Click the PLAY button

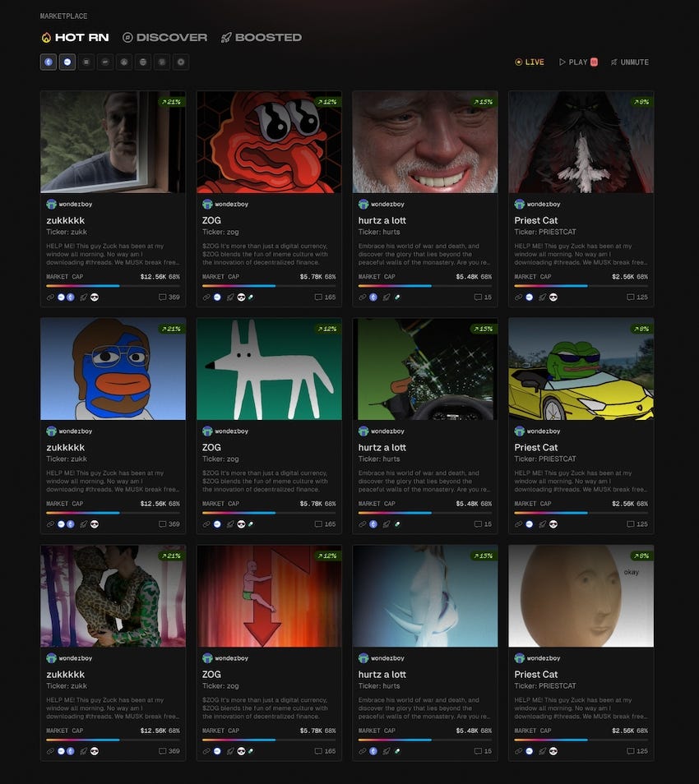(578, 62)
